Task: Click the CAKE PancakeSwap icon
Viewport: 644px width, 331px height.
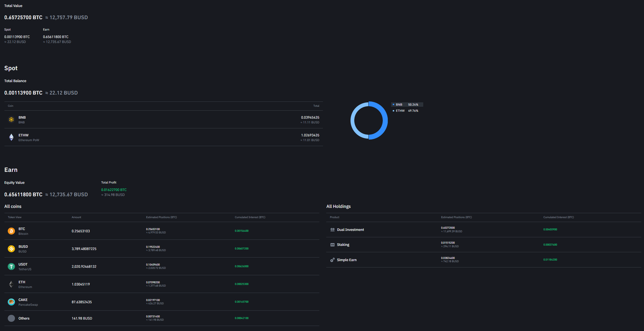Action: click(11, 302)
